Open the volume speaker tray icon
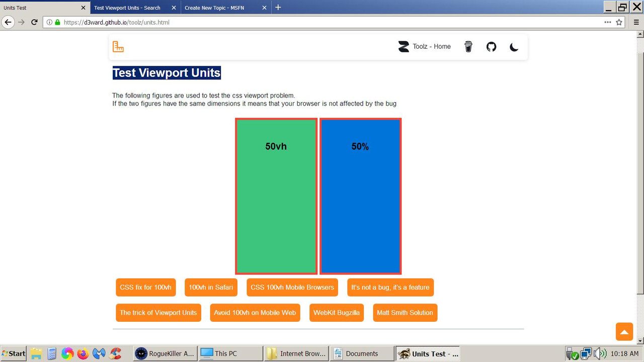The width and height of the screenshot is (644, 362). (600, 353)
